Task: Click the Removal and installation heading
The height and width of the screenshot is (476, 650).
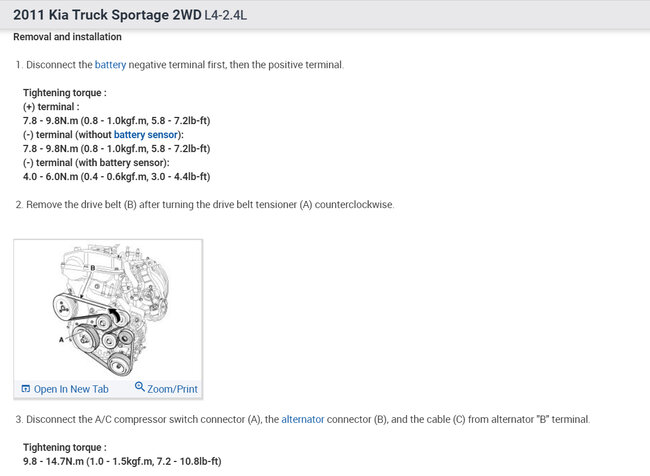Action: click(68, 37)
